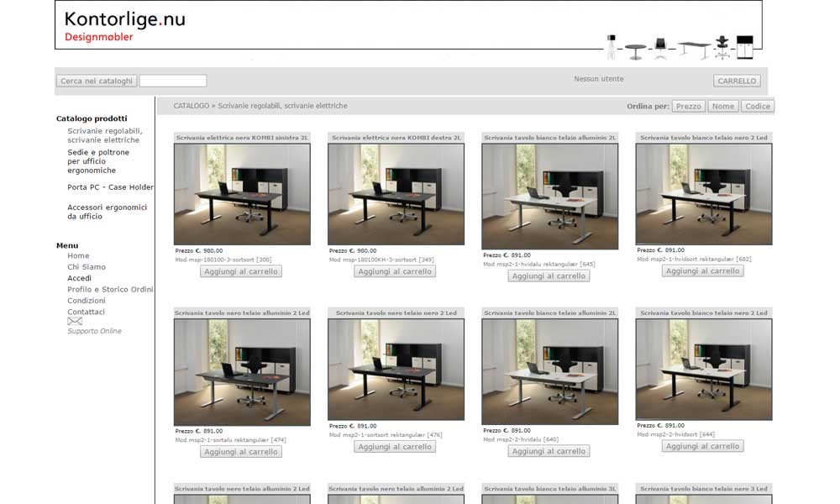Click price Prezzo € 980,00 of KOMBI sinistra
This screenshot has height=504, width=840.
[x=199, y=250]
